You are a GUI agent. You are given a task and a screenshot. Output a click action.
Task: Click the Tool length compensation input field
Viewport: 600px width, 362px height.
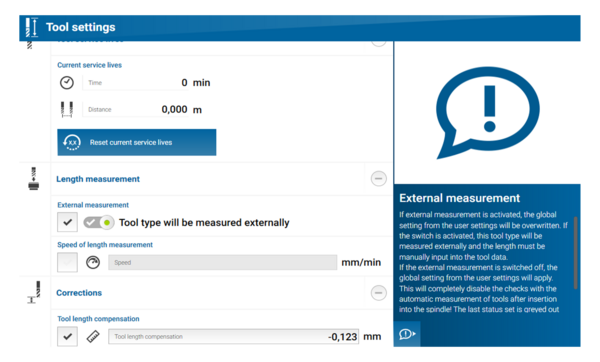tap(233, 337)
